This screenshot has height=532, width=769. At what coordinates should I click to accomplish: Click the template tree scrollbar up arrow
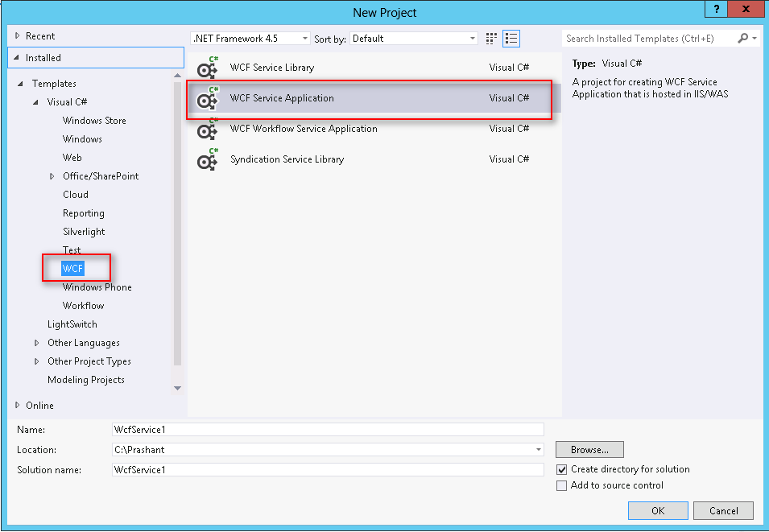click(177, 76)
